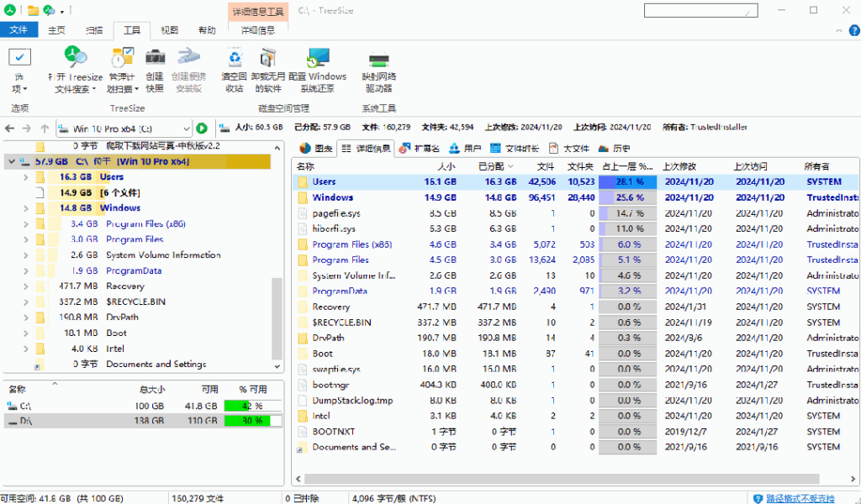Open the drive path dropdown

pyautogui.click(x=184, y=129)
